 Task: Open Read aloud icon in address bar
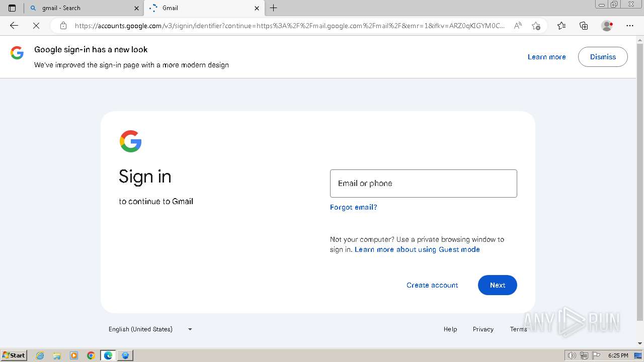(x=517, y=26)
